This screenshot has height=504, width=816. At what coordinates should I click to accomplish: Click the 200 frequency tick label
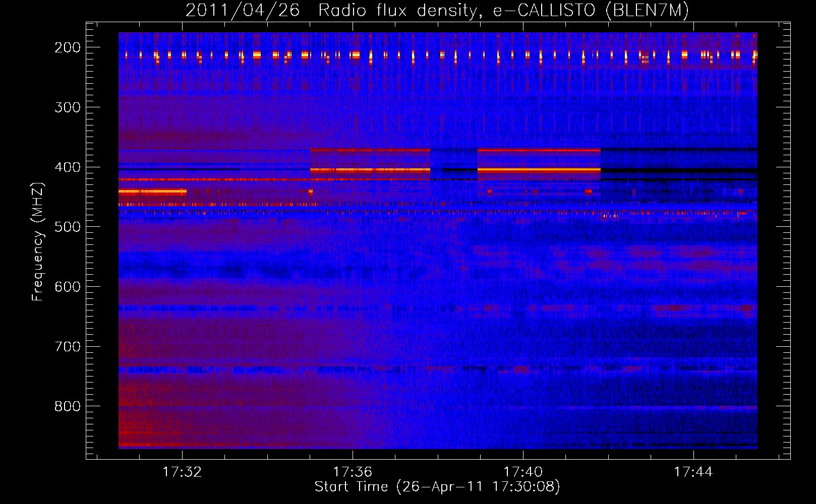tap(68, 47)
